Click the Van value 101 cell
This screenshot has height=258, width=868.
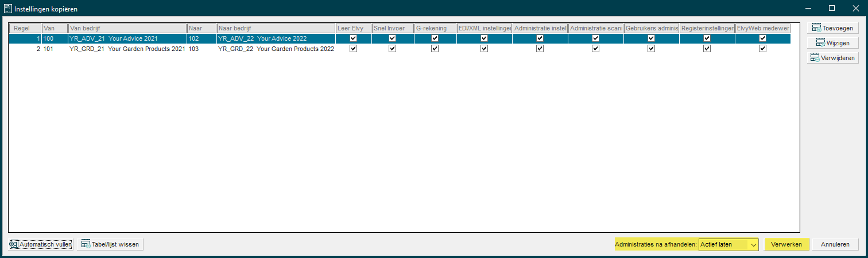[x=55, y=49]
